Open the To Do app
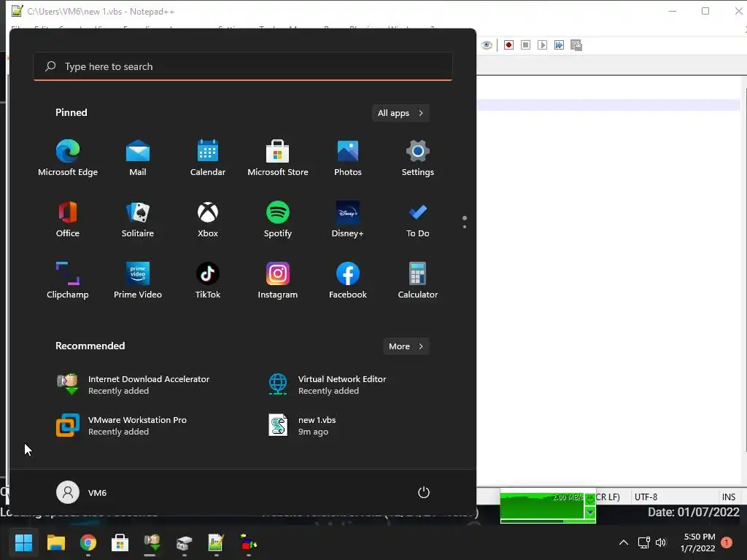The height and width of the screenshot is (560, 747). tap(418, 219)
